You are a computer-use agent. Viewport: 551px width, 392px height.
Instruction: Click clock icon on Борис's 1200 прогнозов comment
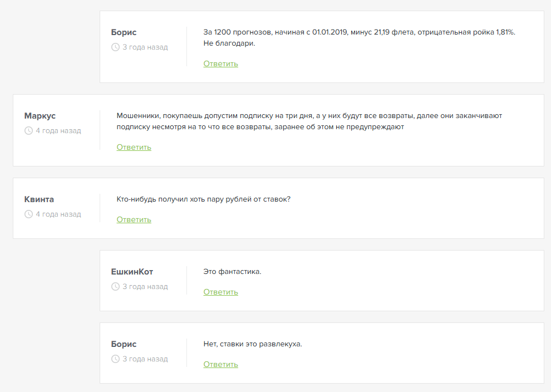tap(116, 47)
